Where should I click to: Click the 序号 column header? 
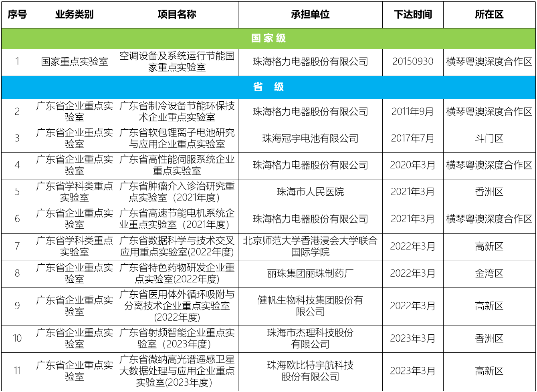point(17,15)
